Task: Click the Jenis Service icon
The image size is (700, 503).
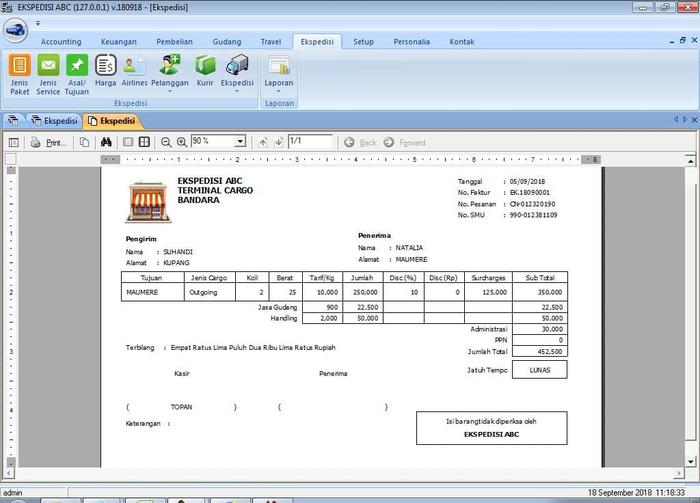Action: (48, 72)
